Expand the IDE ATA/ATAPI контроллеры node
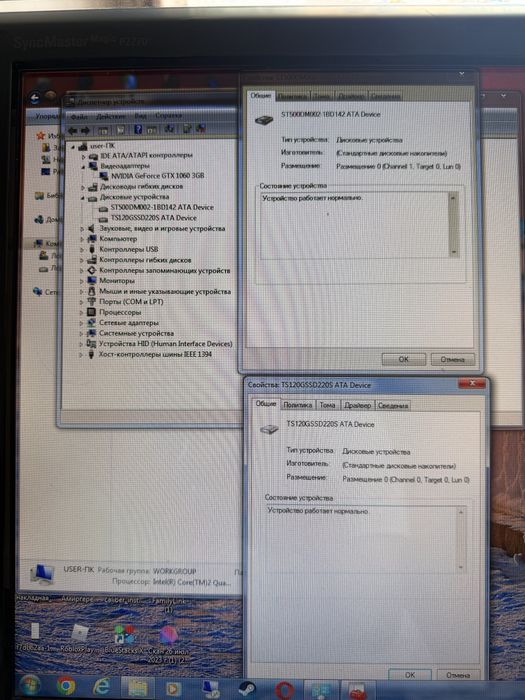 pos(83,156)
